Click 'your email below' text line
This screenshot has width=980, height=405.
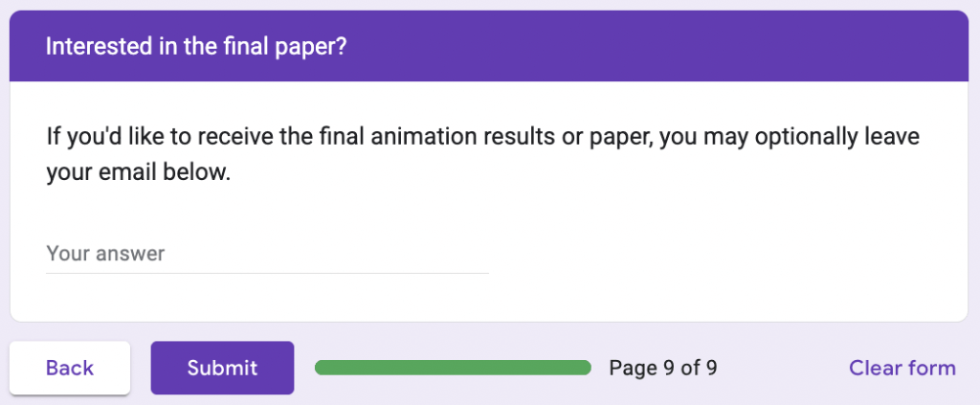[139, 174]
